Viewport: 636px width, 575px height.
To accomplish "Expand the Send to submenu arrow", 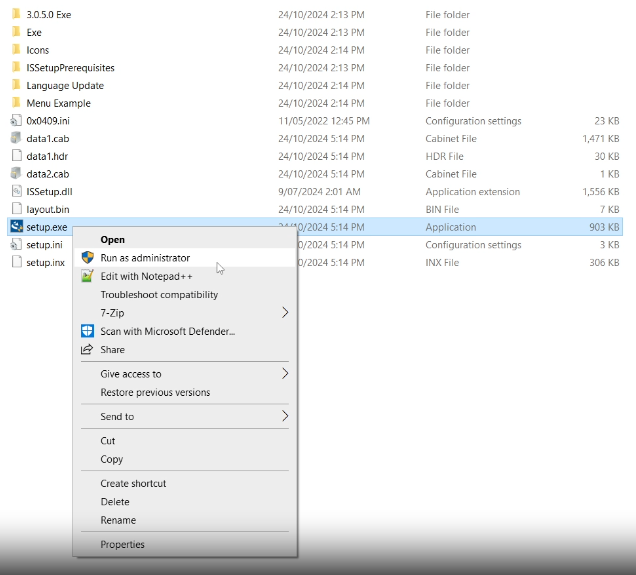I will pos(285,416).
